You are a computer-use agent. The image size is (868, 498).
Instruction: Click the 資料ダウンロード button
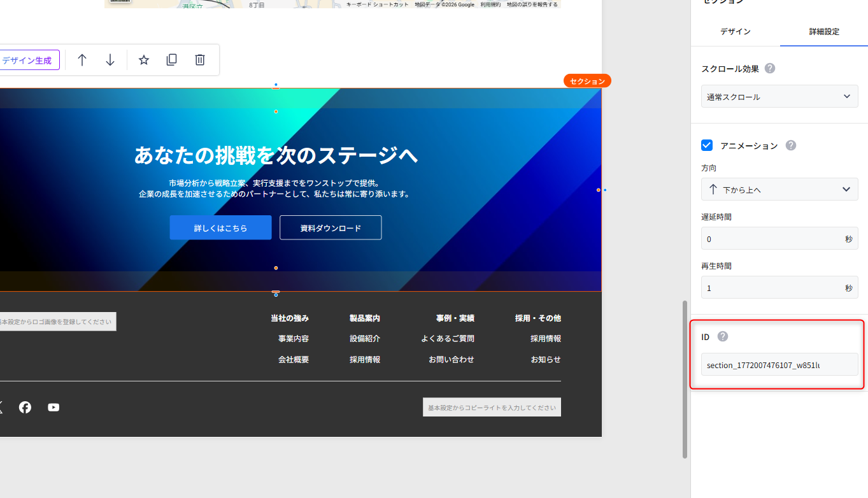pos(331,228)
